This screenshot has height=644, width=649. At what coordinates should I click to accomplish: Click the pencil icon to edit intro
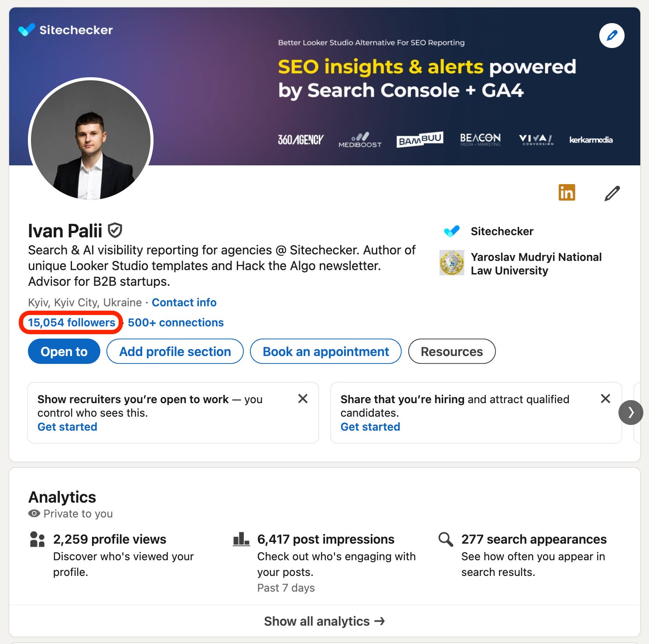(612, 193)
